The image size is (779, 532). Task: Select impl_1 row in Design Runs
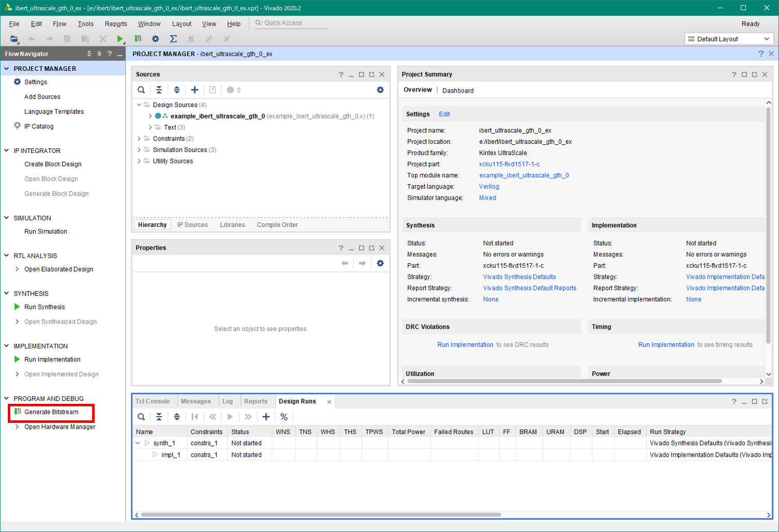click(x=452, y=455)
